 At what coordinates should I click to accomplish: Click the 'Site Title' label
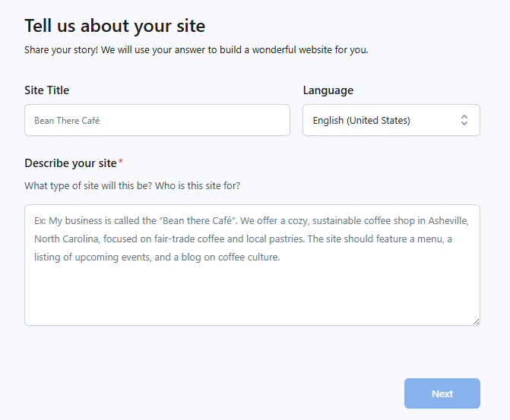point(47,90)
